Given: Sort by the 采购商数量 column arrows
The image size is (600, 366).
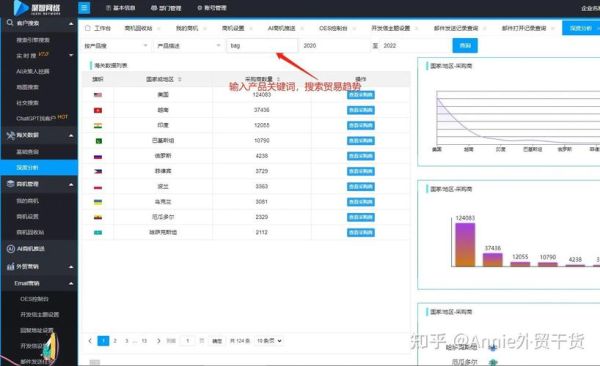Looking at the screenshot, I should [278, 79].
